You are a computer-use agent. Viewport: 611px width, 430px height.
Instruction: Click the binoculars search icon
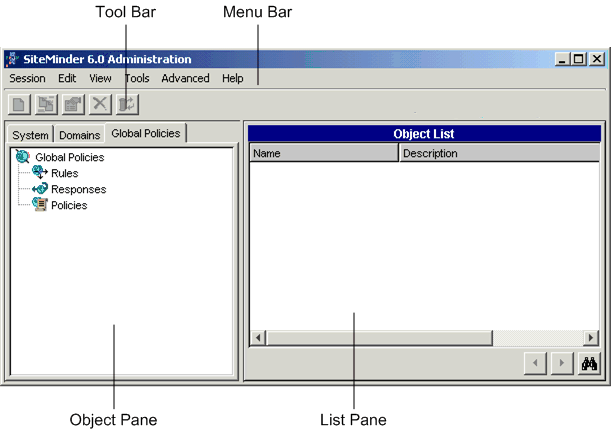click(x=589, y=363)
